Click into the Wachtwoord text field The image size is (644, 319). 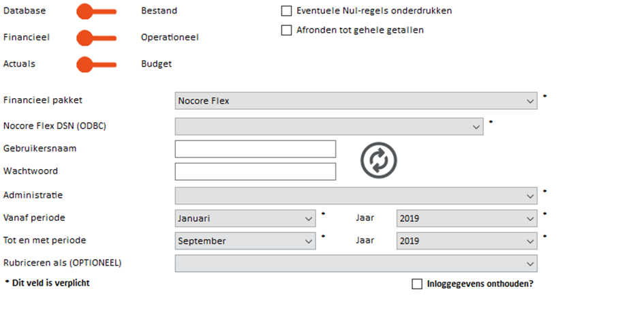click(256, 172)
